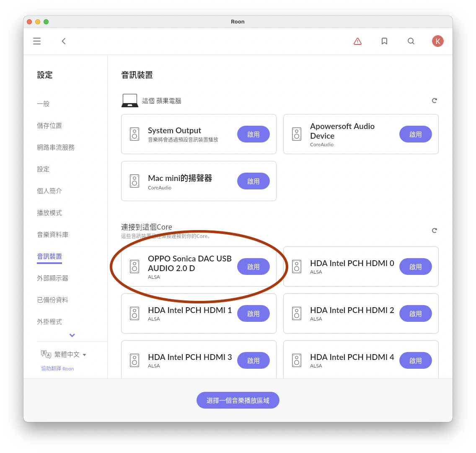476x453 pixels.
Task: Open the 播放模式 section
Action: pyautogui.click(x=49, y=213)
